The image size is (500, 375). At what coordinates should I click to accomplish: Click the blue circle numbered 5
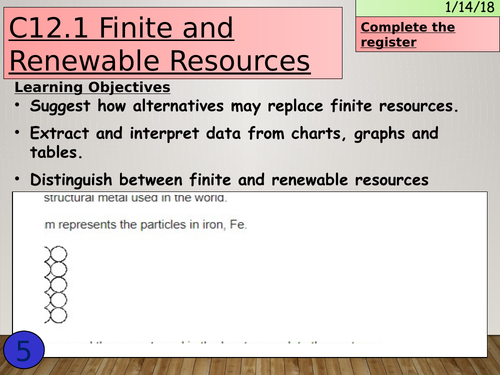(24, 350)
